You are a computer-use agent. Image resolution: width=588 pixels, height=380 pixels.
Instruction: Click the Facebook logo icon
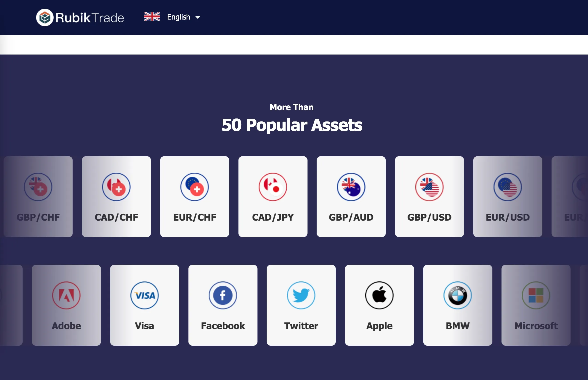click(223, 295)
